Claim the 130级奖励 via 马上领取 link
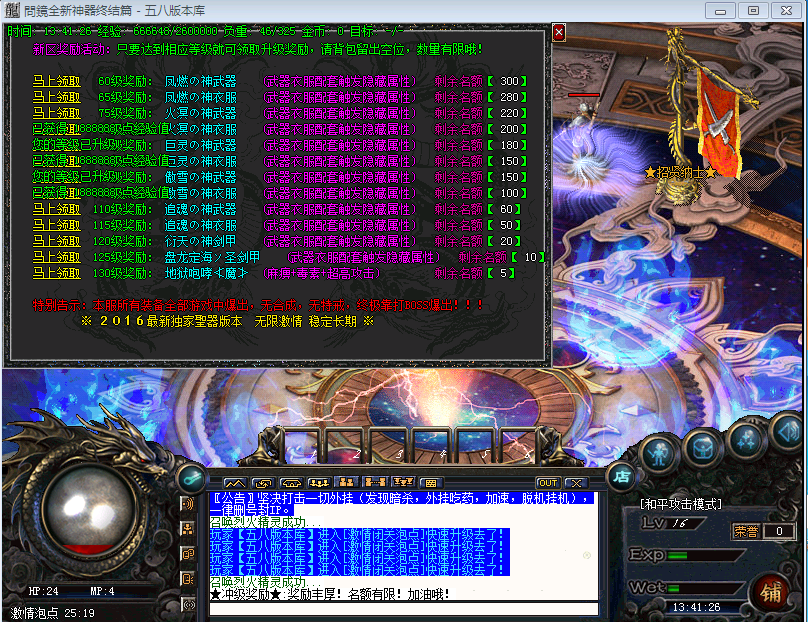The image size is (808, 622). pyautogui.click(x=57, y=274)
